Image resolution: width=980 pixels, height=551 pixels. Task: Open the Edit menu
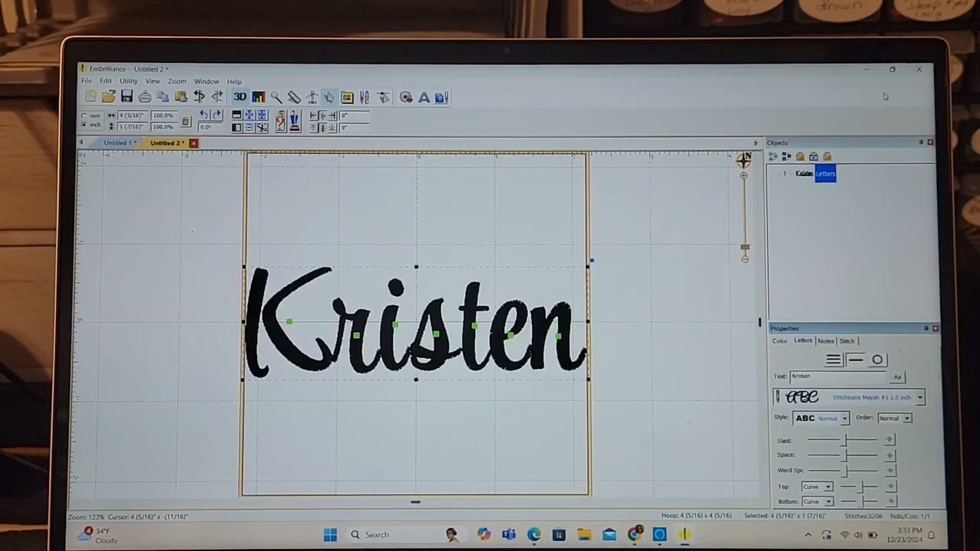[x=106, y=81]
